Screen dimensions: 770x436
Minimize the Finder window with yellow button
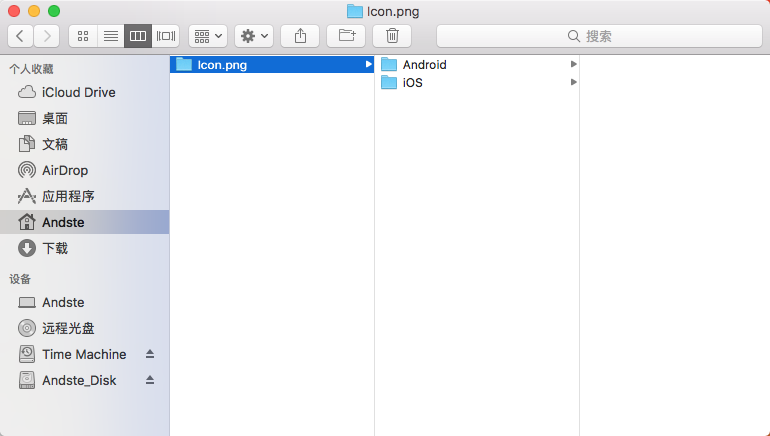[34, 11]
